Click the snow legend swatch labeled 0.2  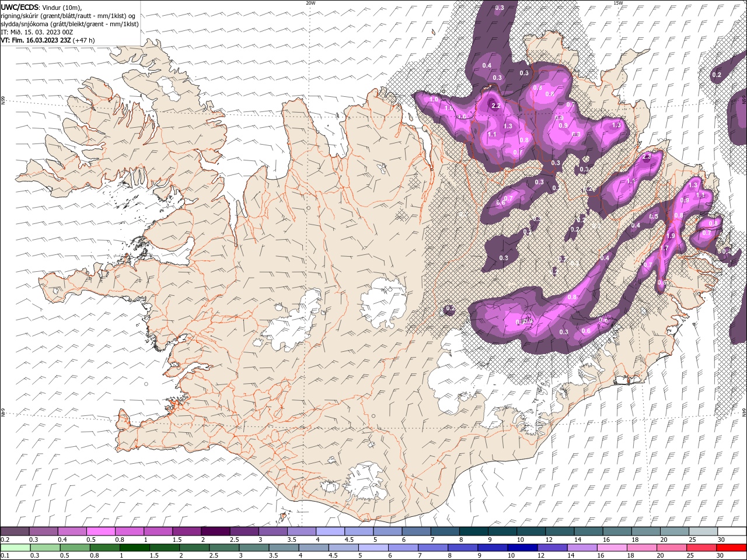tap(15, 531)
